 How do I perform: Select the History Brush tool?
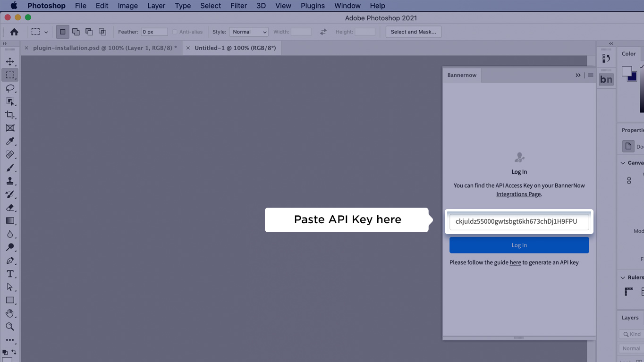tap(10, 194)
